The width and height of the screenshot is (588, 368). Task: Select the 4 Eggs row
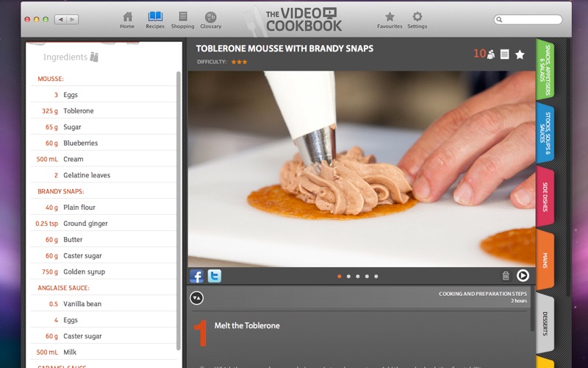104,320
